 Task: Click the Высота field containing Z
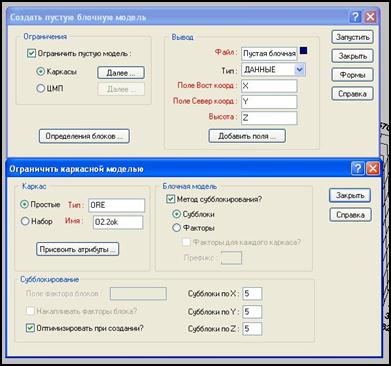pyautogui.click(x=269, y=118)
